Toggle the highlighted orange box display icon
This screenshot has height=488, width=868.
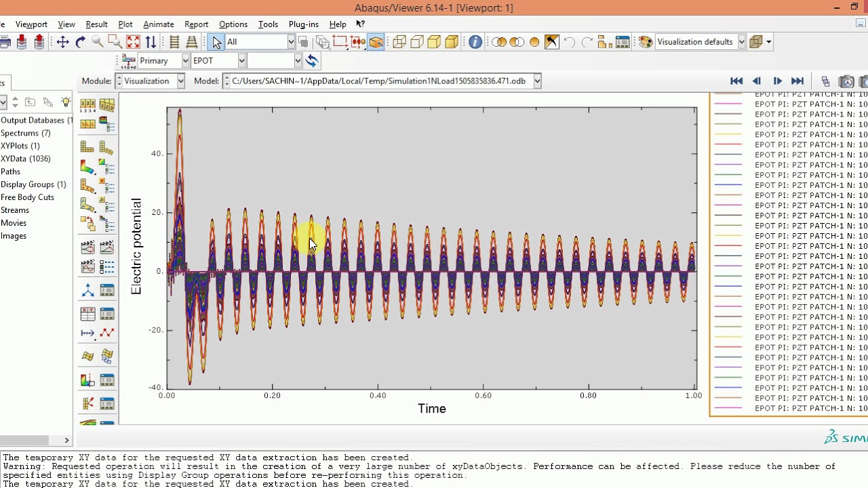(x=376, y=42)
